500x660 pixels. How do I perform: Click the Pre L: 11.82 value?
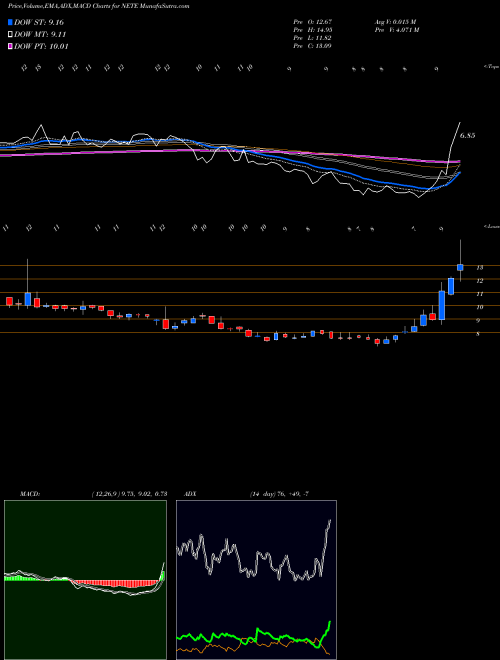[313, 38]
